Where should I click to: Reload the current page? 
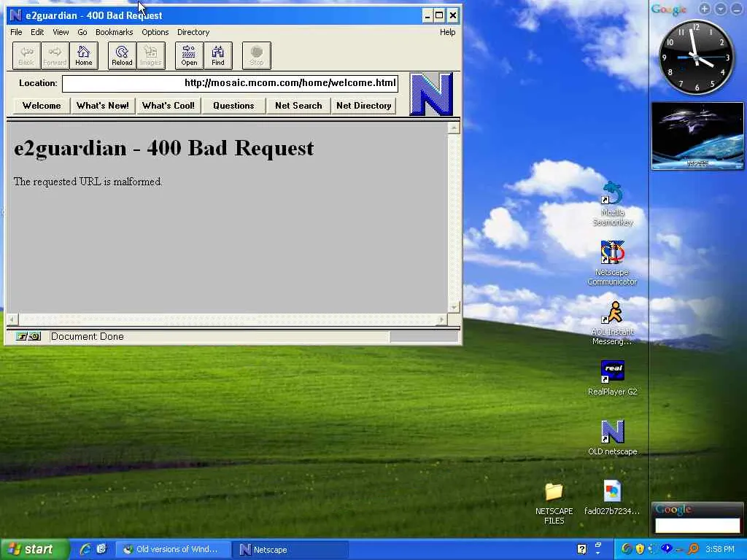click(x=122, y=55)
